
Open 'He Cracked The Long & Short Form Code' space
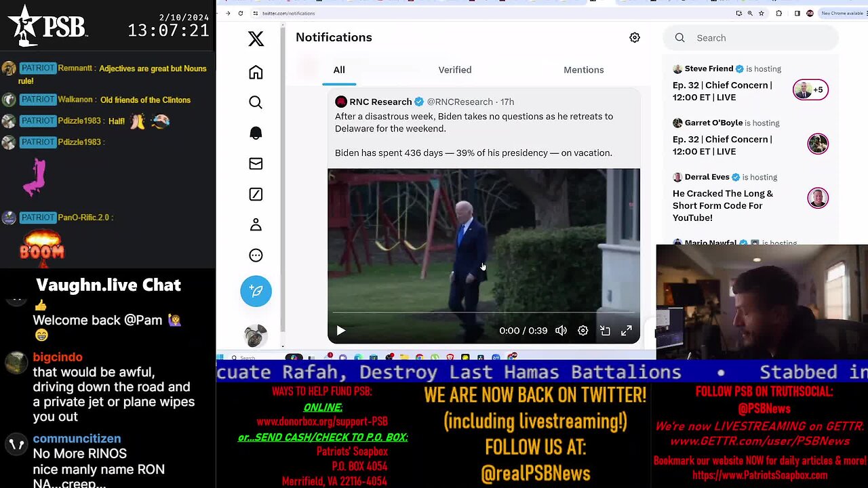coord(723,205)
